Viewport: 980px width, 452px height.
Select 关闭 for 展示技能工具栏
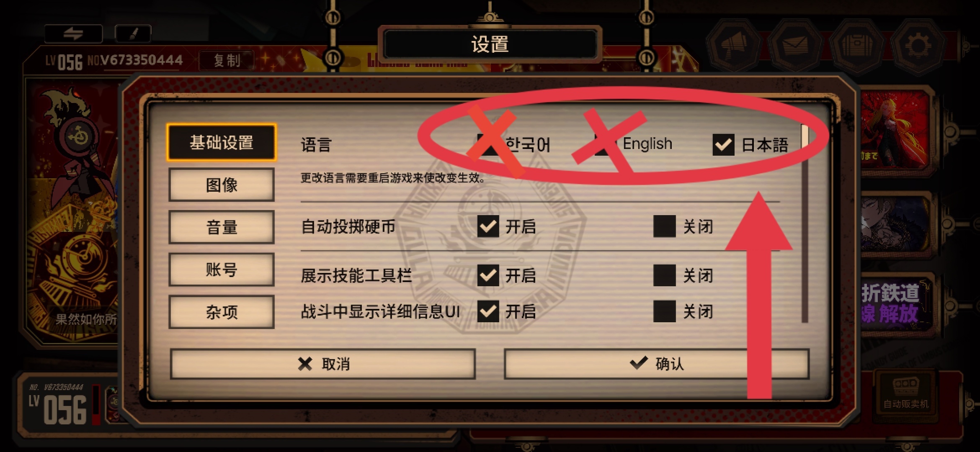coord(664,275)
